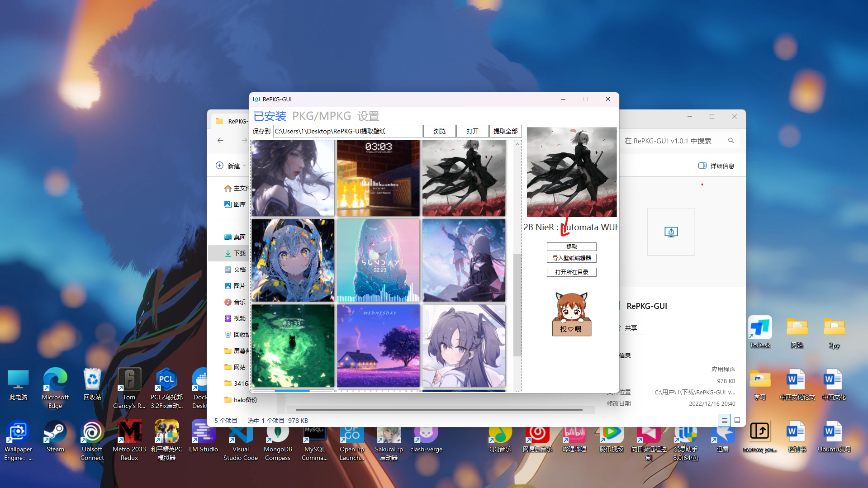Viewport: 868px width, 488px height.
Task: Open Visual Studio Code shortcut
Action: [x=241, y=443]
